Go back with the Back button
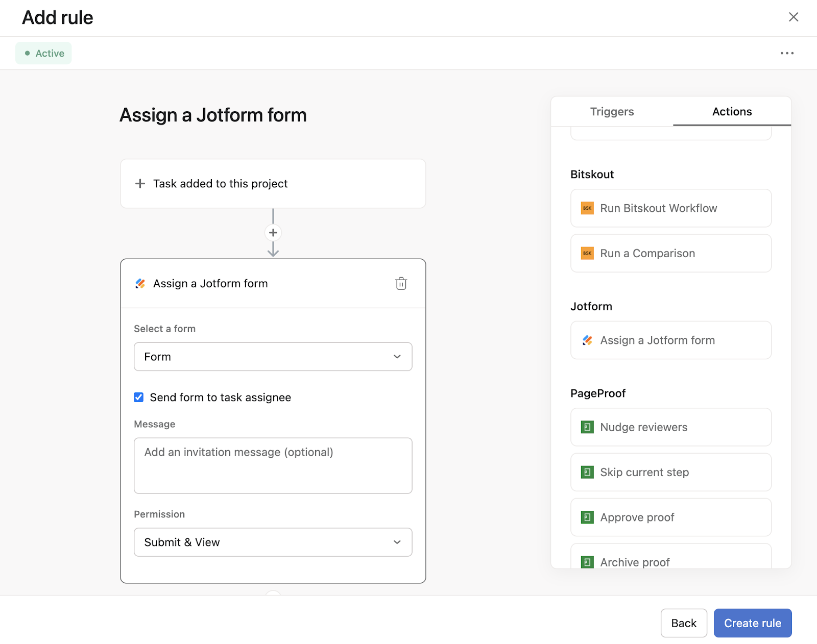The image size is (817, 644). coord(683,623)
